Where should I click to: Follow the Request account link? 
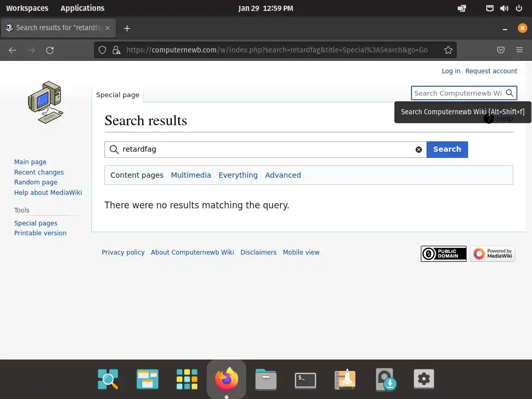pyautogui.click(x=491, y=71)
